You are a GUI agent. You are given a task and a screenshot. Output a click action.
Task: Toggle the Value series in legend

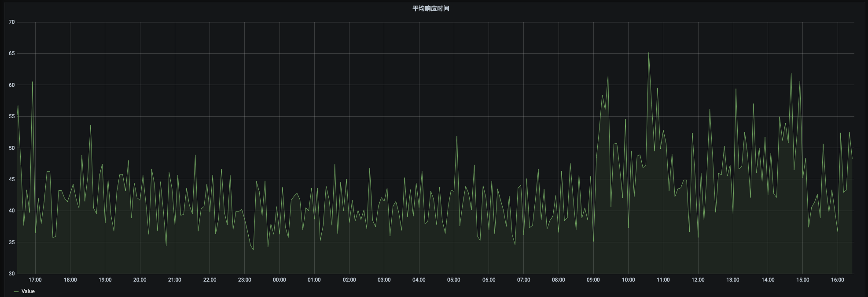[x=28, y=291]
